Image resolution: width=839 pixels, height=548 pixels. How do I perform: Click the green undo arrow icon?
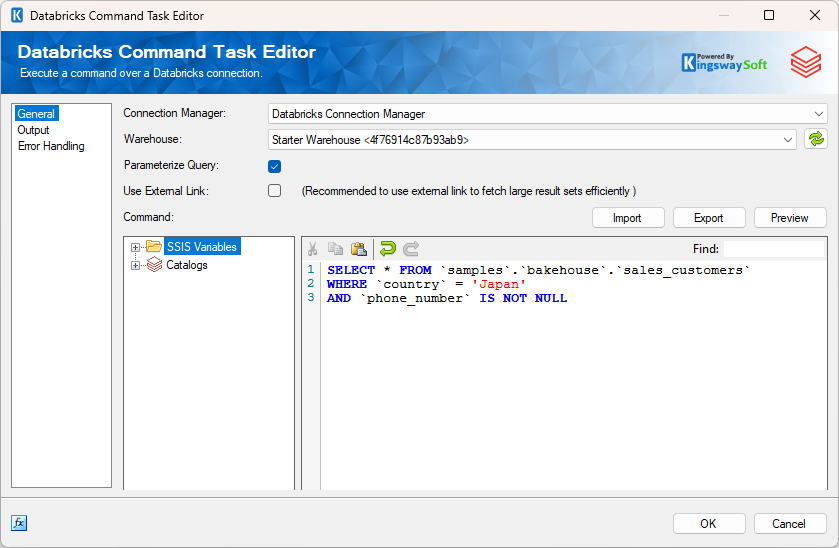tap(388, 249)
